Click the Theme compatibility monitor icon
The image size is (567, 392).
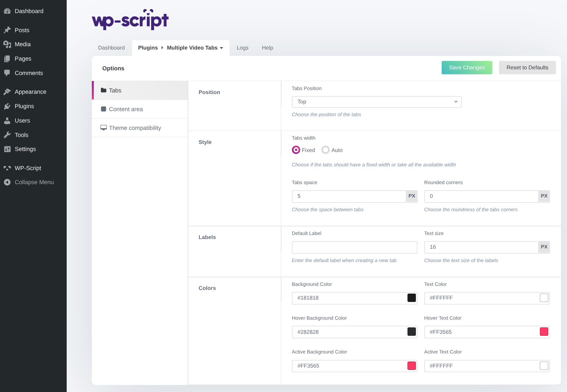pos(104,128)
